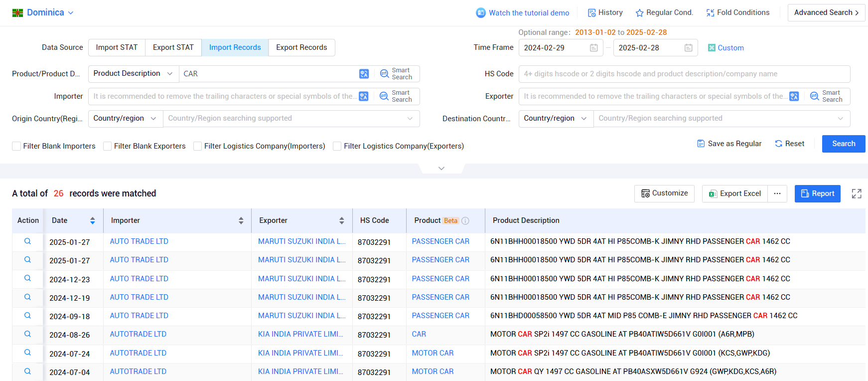
Task: Click translate icon in product description field
Action: click(x=364, y=74)
